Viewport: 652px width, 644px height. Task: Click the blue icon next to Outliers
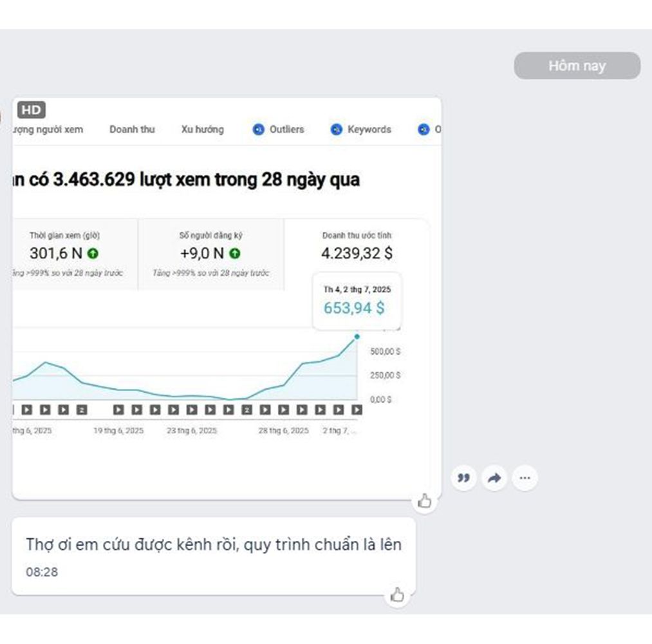tap(258, 129)
